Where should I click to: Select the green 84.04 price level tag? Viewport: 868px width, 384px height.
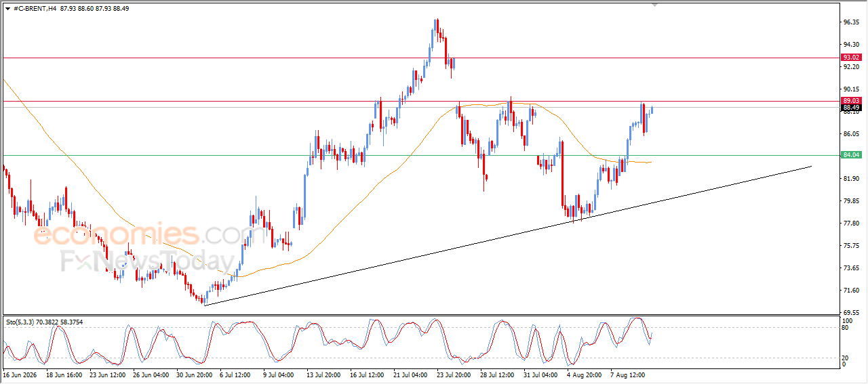tap(851, 155)
